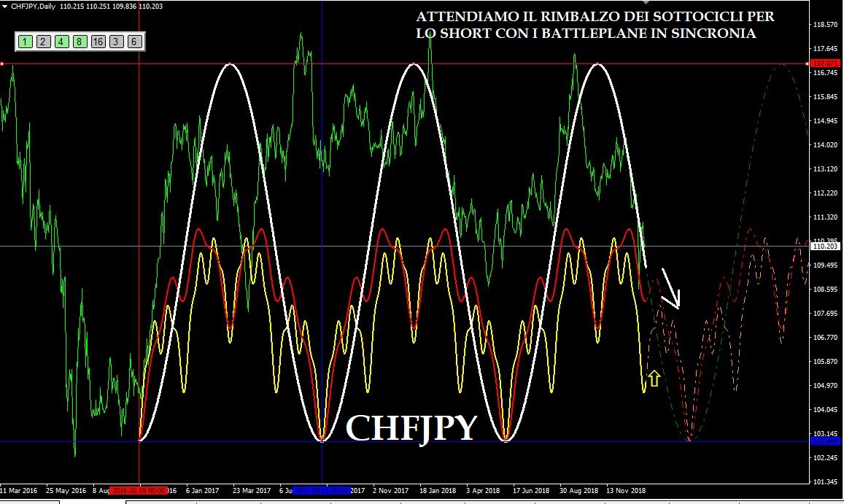Expand the CHFJPY,Daily chart title triangle

click(x=6, y=6)
